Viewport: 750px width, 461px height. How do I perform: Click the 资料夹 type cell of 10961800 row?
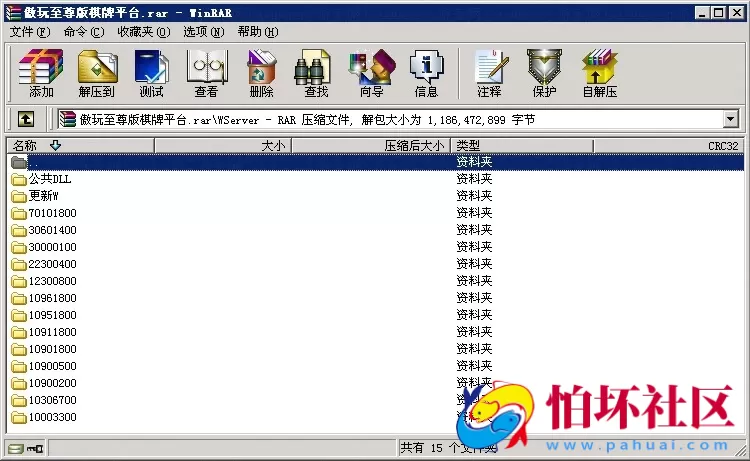(474, 298)
